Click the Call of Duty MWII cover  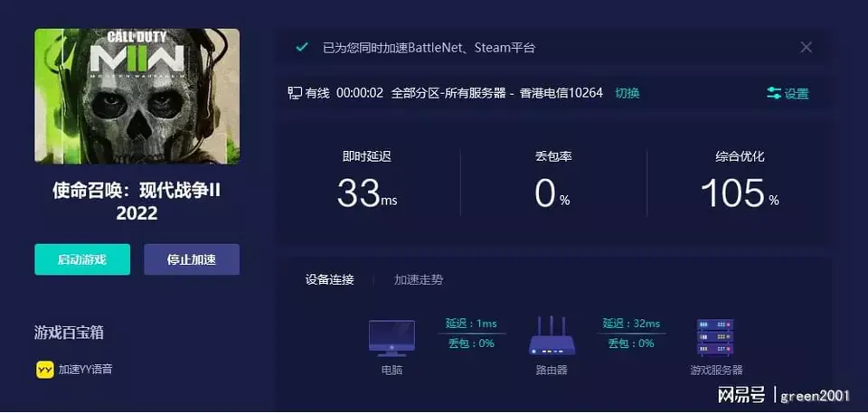pyautogui.click(x=137, y=97)
